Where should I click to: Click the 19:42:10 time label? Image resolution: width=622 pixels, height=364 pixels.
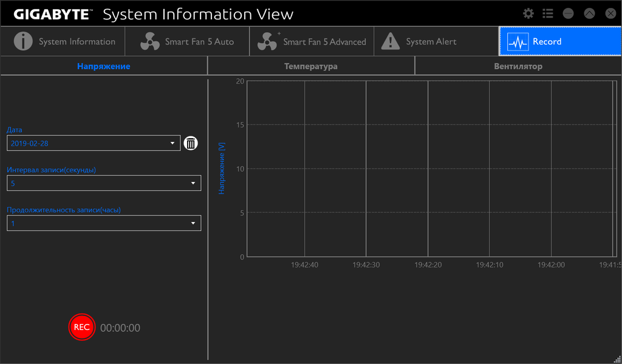490,265
